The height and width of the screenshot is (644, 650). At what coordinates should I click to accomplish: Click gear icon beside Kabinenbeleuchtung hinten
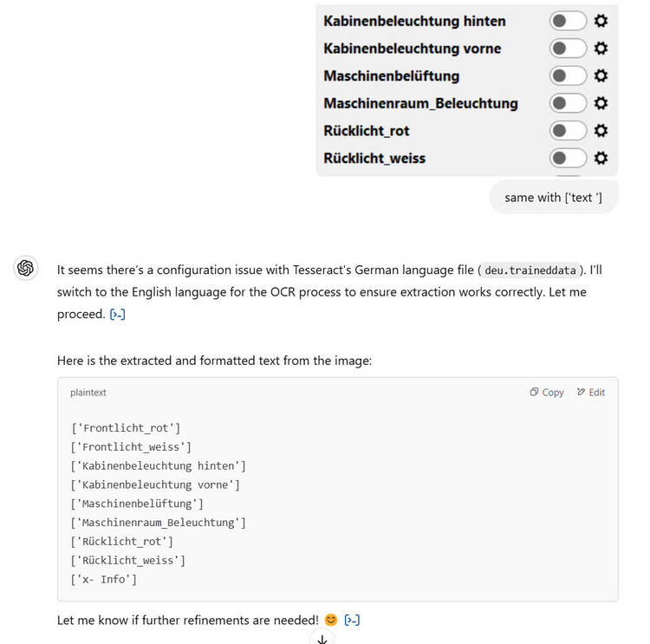(601, 21)
